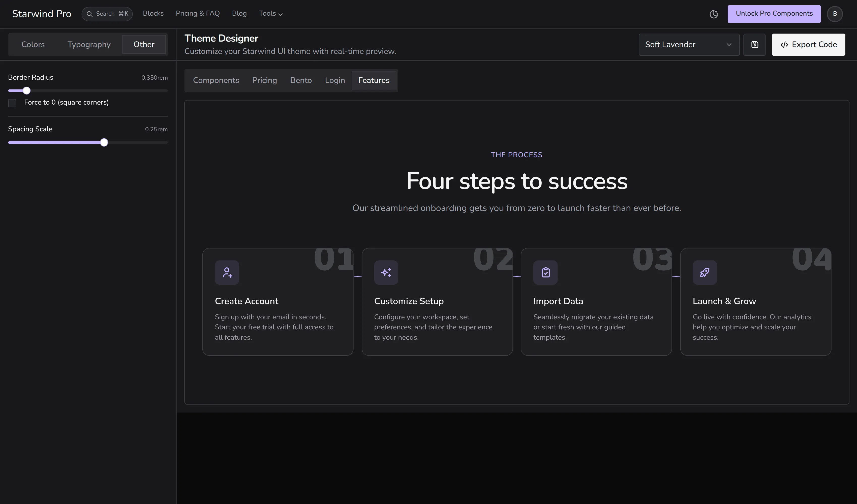Image resolution: width=857 pixels, height=504 pixels.
Task: Click the sparkles icon on Customize Setup card
Action: [386, 272]
